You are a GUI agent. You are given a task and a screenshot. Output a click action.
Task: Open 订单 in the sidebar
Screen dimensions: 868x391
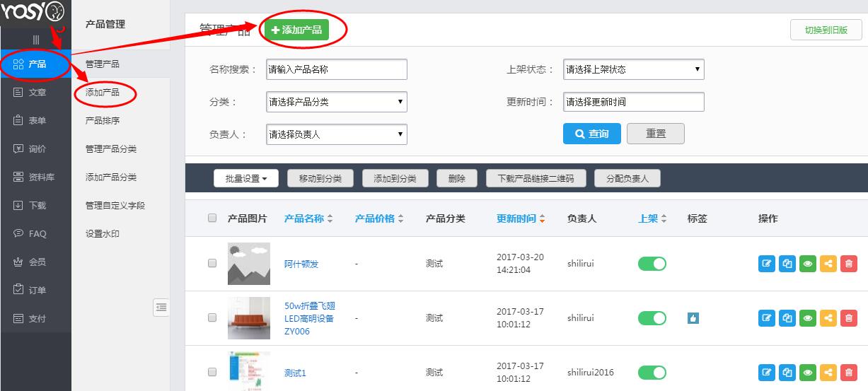tap(35, 291)
